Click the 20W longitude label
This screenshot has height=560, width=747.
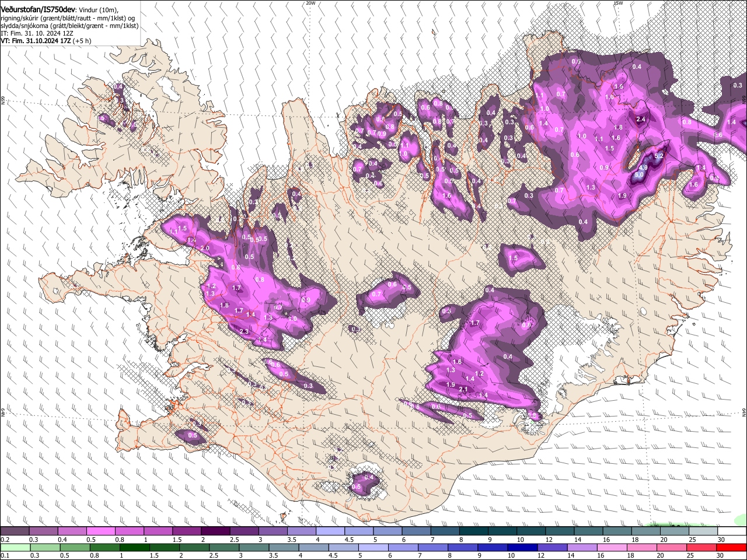pos(310,3)
